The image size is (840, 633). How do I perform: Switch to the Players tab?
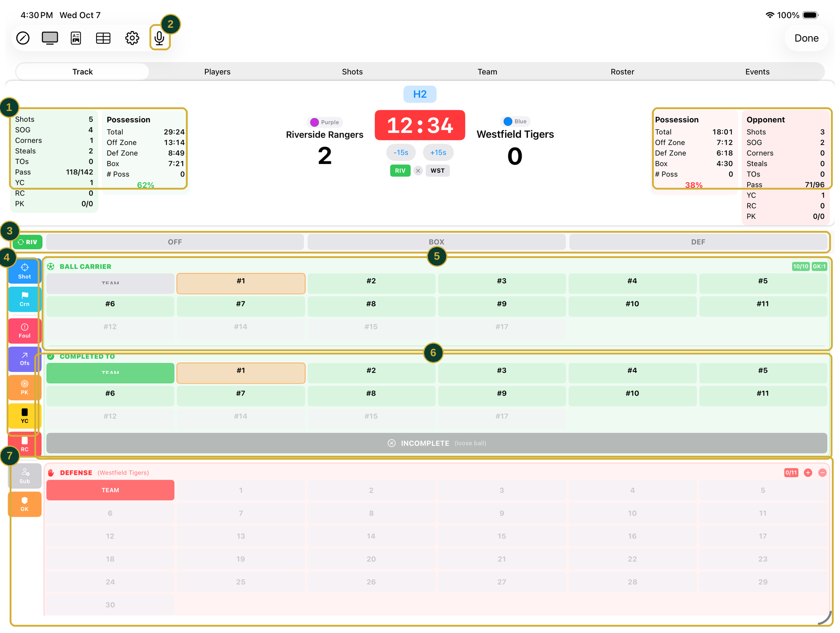pos(217,72)
